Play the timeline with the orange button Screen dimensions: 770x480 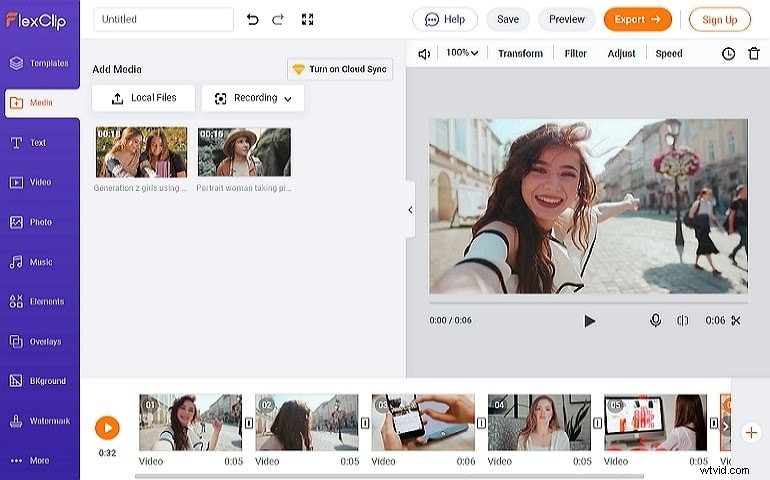click(107, 428)
